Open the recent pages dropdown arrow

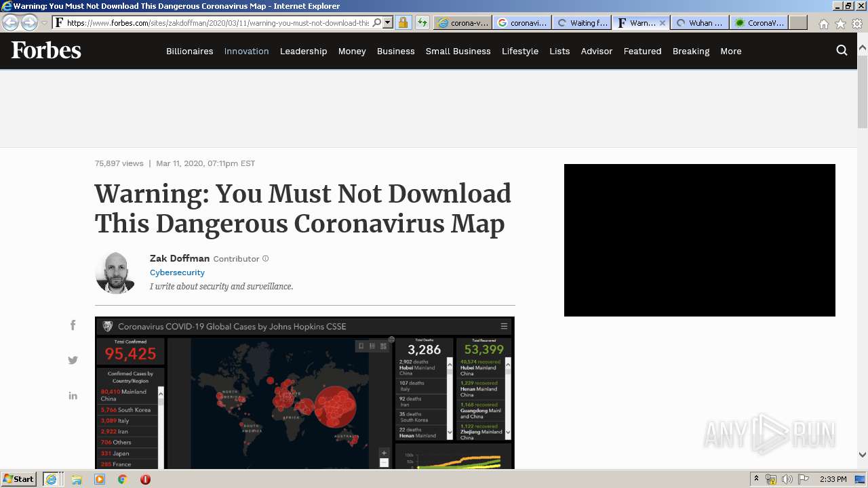tap(44, 23)
